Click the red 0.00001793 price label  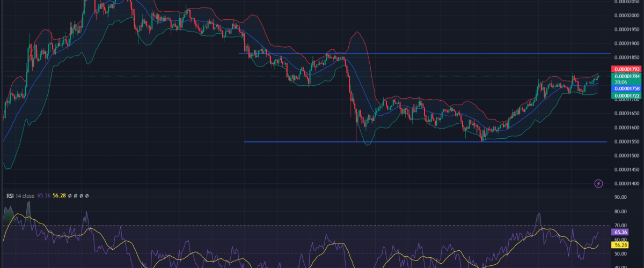click(627, 69)
